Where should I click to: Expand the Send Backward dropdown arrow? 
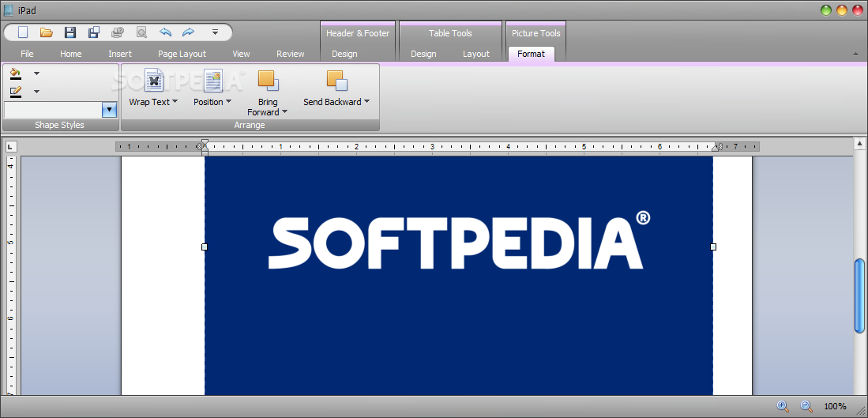click(x=366, y=101)
